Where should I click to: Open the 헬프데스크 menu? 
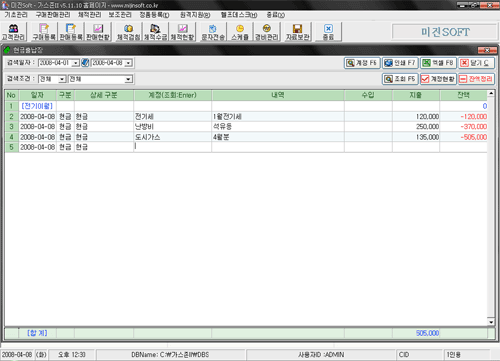click(239, 15)
